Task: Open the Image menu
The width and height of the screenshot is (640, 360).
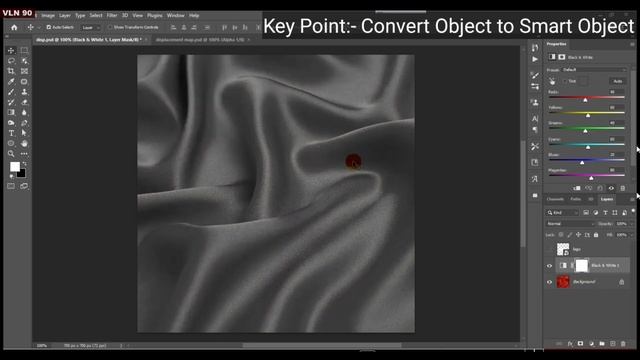Action: (48, 16)
